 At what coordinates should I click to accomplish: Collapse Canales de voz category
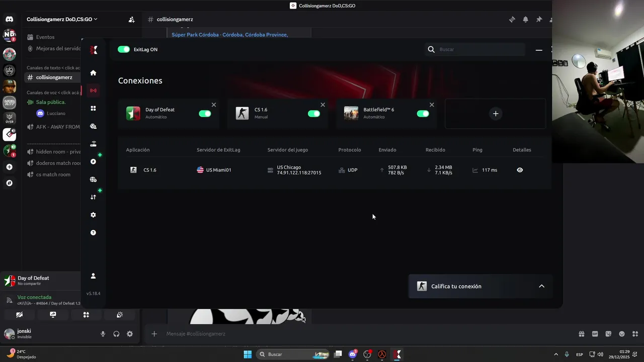click(53, 93)
